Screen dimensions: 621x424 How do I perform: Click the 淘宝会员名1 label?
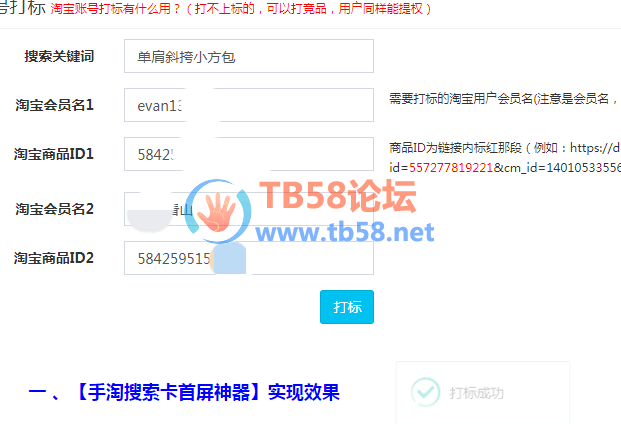tap(55, 105)
